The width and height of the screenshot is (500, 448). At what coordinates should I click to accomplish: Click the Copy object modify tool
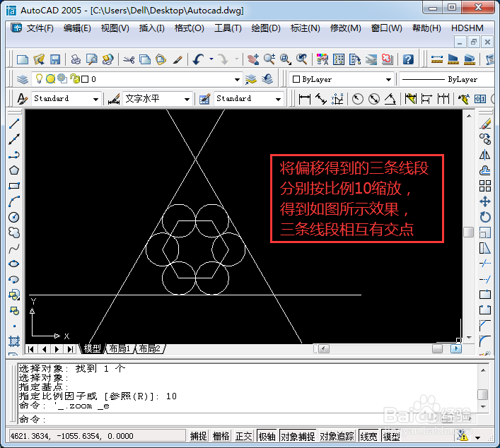tap(485, 139)
